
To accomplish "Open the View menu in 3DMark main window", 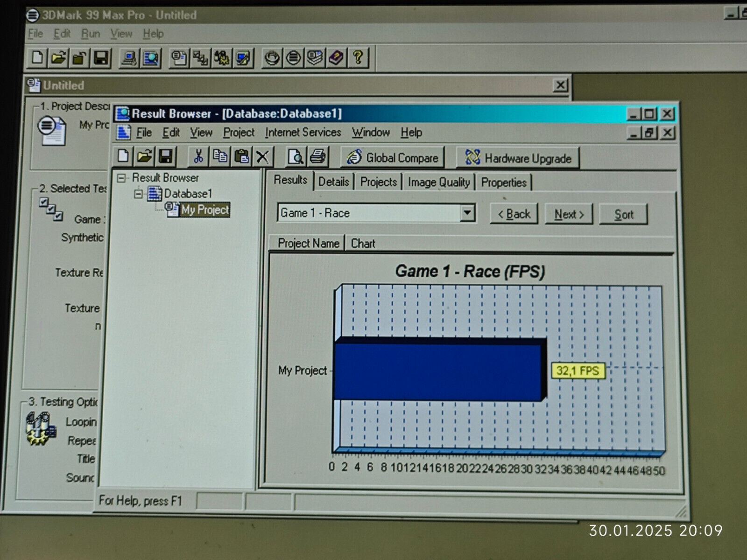I will [x=121, y=34].
